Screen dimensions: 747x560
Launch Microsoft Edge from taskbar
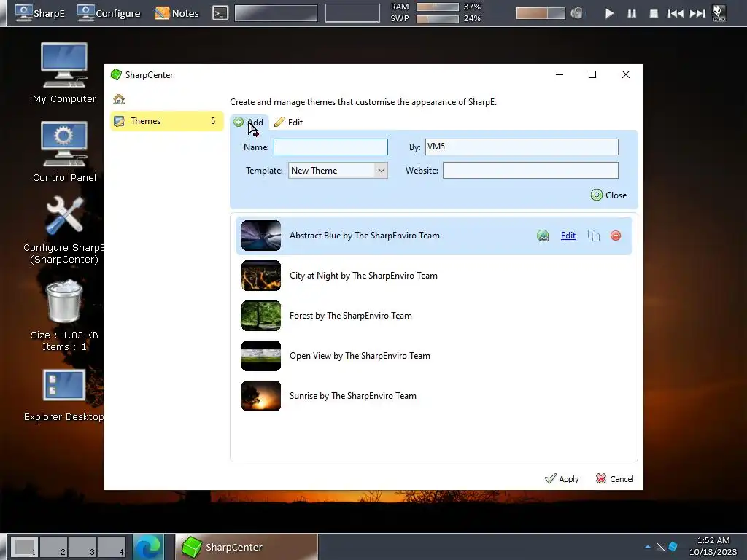tap(148, 547)
